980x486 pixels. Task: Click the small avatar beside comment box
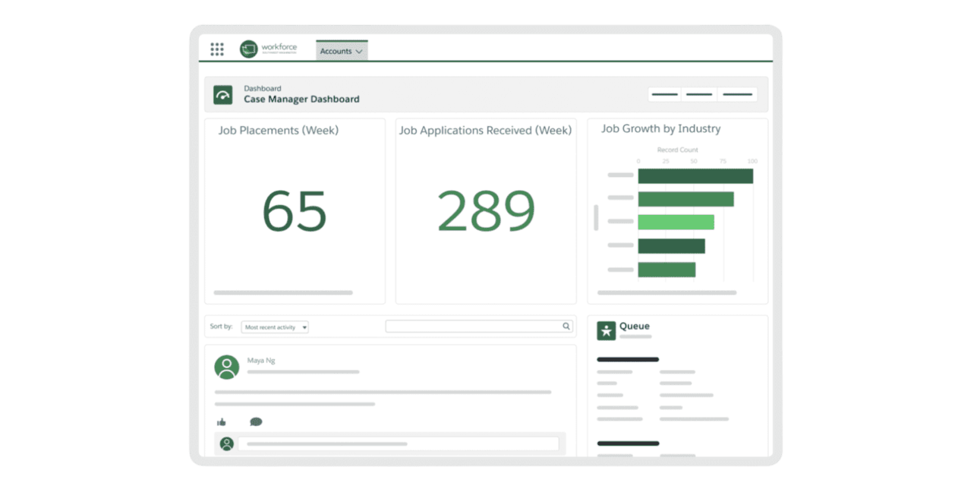coord(226,443)
